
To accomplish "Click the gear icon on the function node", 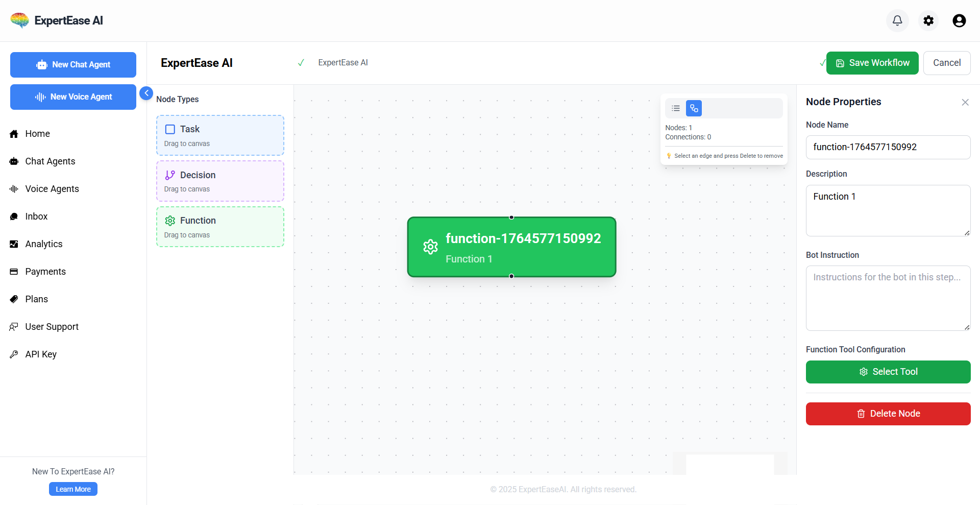I will pyautogui.click(x=430, y=247).
